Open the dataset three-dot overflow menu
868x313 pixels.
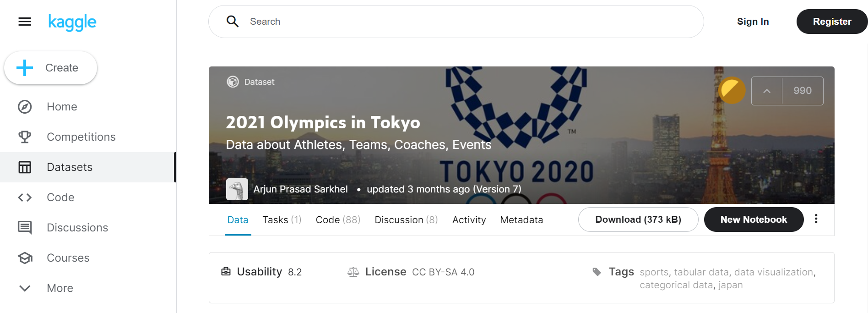click(x=816, y=220)
